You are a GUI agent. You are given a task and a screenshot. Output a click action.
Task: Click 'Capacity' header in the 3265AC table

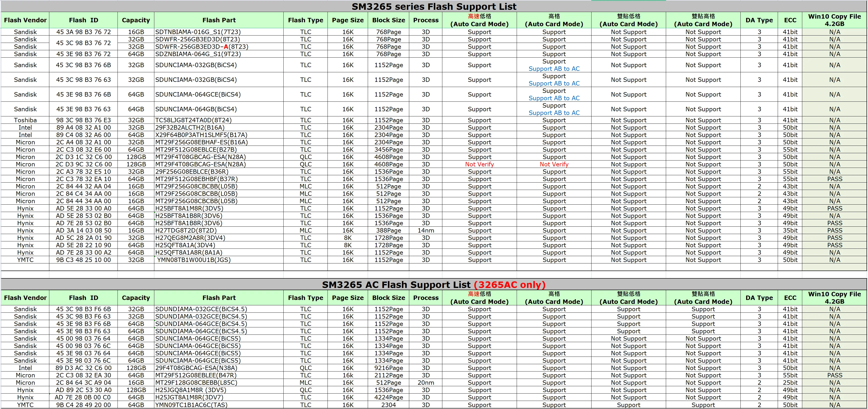click(136, 298)
